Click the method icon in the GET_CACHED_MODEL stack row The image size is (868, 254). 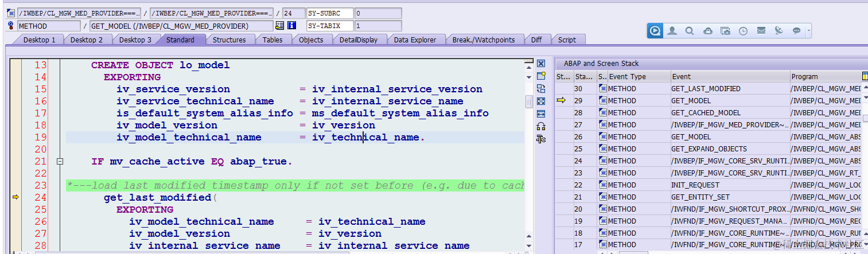tap(602, 112)
